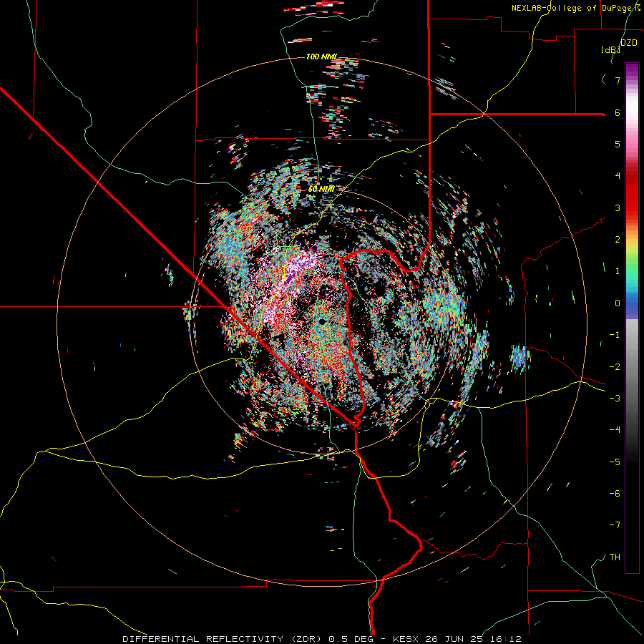Click the -2 value on the color scale
This screenshot has height=644, width=644.
615,367
